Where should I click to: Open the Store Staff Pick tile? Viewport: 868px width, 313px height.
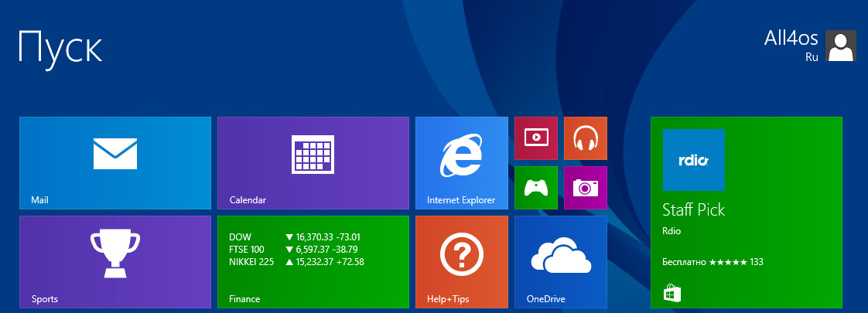tap(747, 213)
